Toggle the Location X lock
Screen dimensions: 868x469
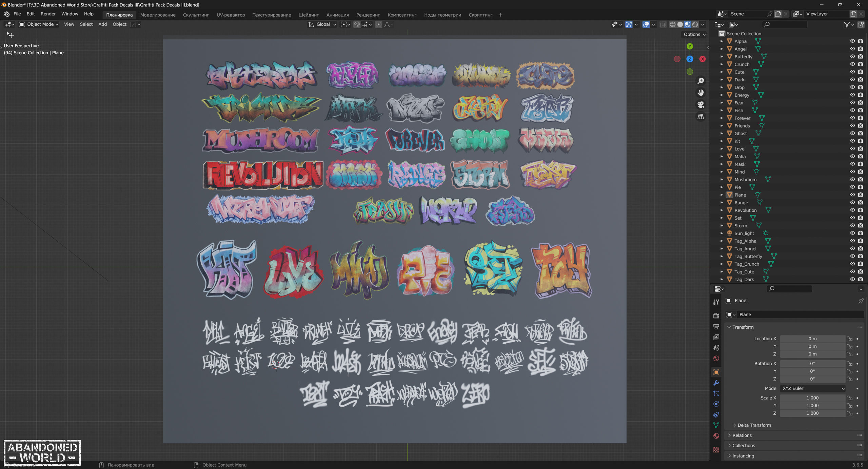850,339
